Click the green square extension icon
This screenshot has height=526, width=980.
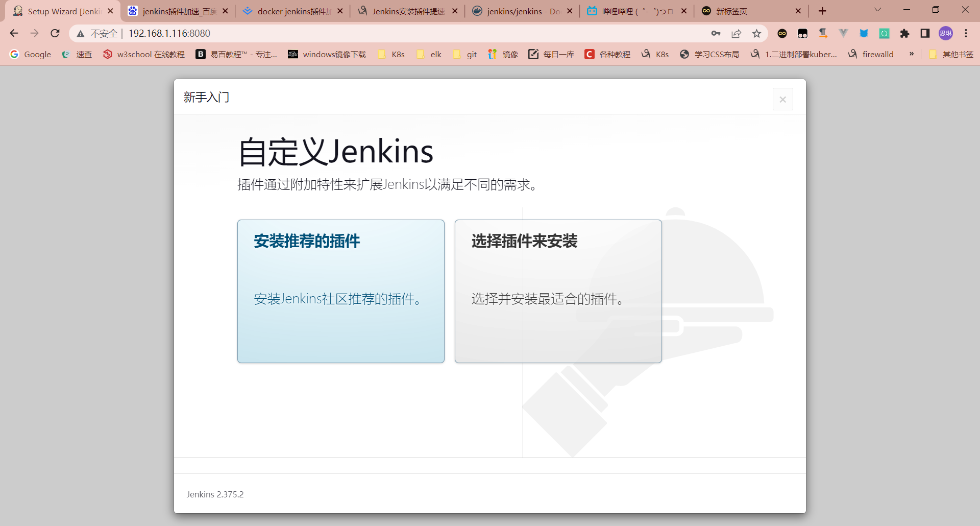[884, 33]
